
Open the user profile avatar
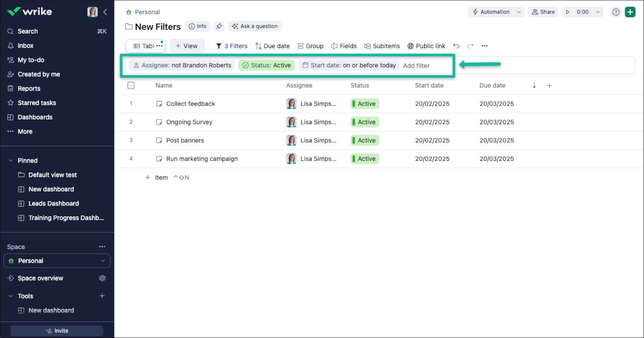[x=92, y=12]
